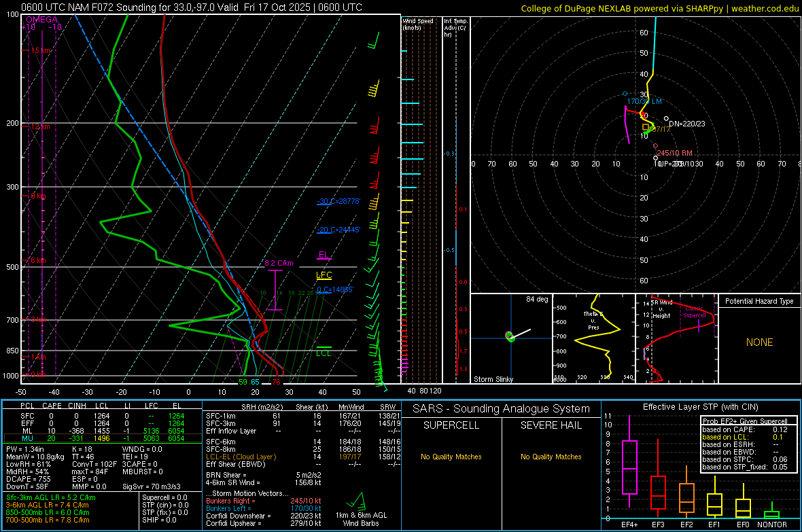Image resolution: width=802 pixels, height=532 pixels.
Task: Select the SFC parcel row
Action: [x=103, y=416]
